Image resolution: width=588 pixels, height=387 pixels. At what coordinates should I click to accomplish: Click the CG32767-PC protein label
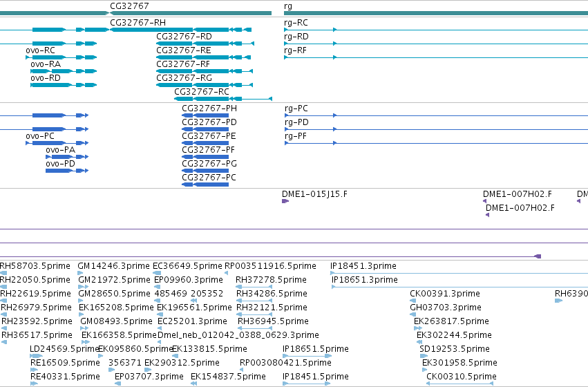(x=209, y=178)
